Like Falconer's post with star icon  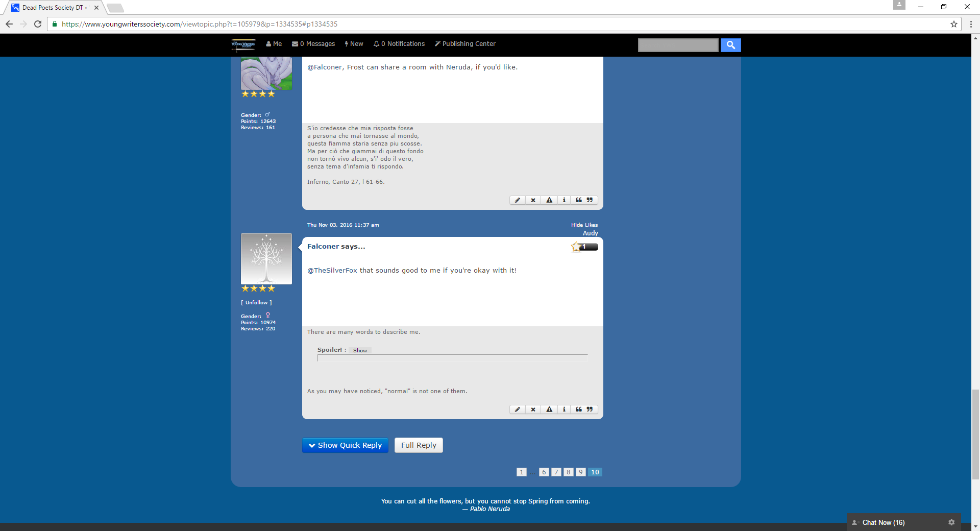[x=576, y=247]
